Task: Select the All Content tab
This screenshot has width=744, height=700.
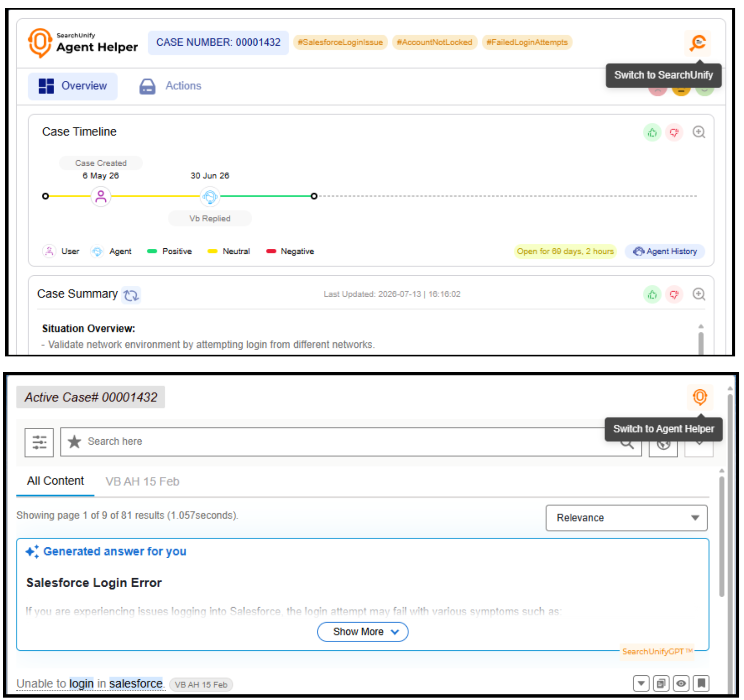Action: pyautogui.click(x=56, y=481)
